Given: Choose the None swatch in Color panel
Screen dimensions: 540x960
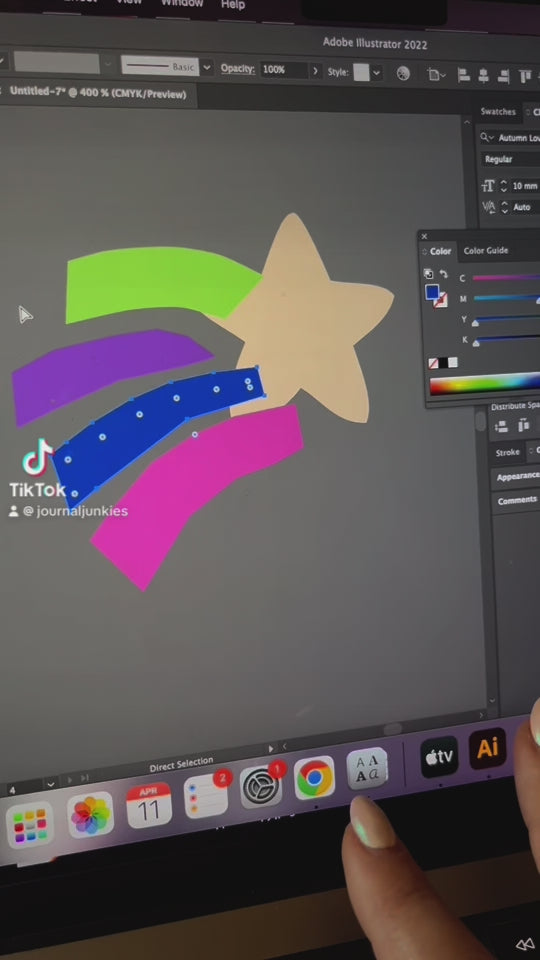Looking at the screenshot, I should click(433, 363).
